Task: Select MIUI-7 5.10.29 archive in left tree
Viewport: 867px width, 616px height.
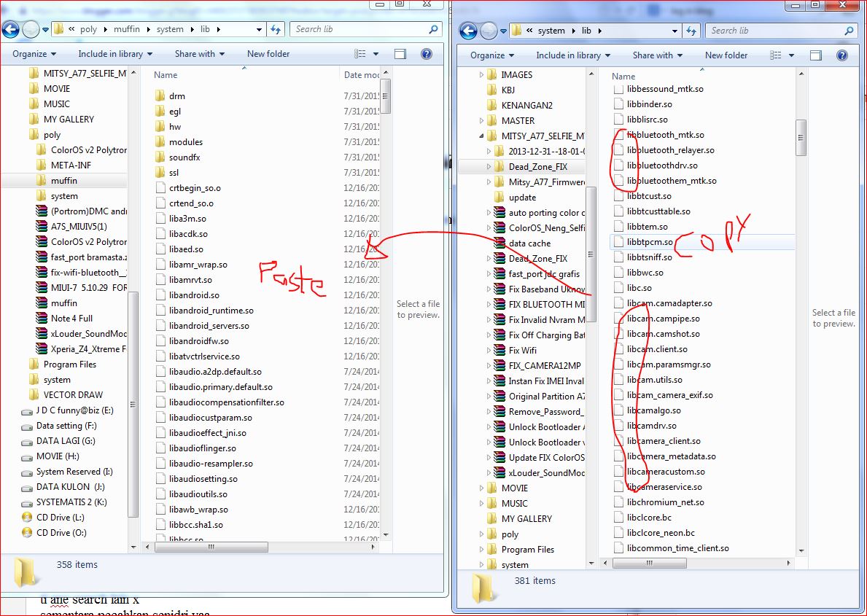Action: point(81,287)
